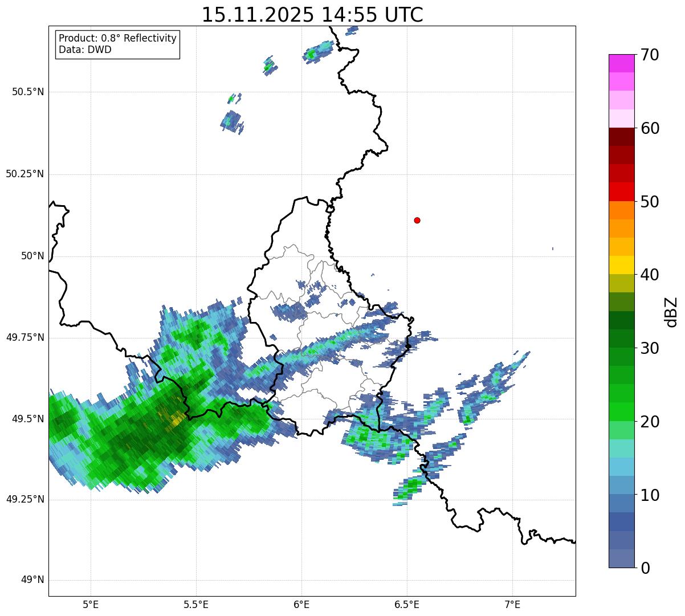Click the bright green swatch just above 20 dBZ
Image resolution: width=685 pixels, height=616 pixels.
pos(622,412)
